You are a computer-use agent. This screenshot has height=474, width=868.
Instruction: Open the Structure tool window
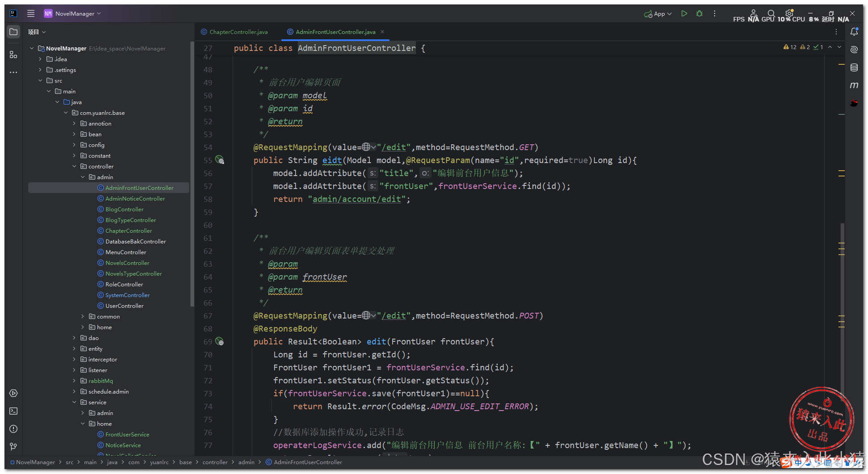13,55
